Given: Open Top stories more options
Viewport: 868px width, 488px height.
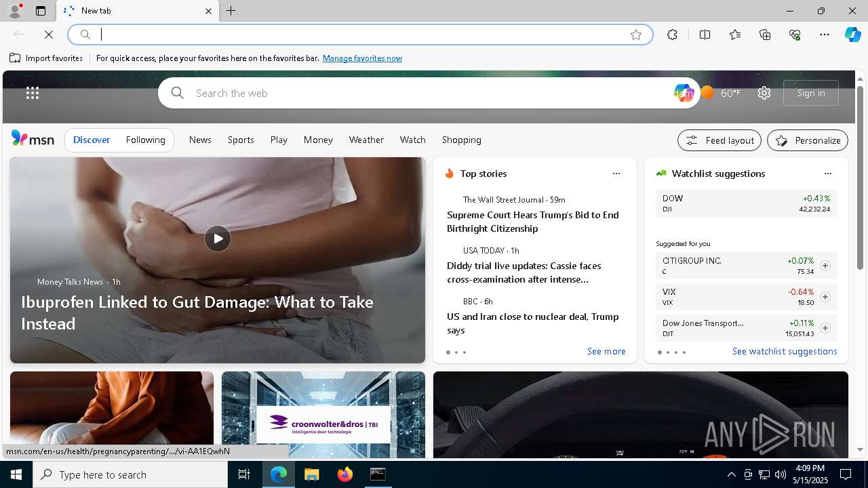Looking at the screenshot, I should [x=616, y=174].
